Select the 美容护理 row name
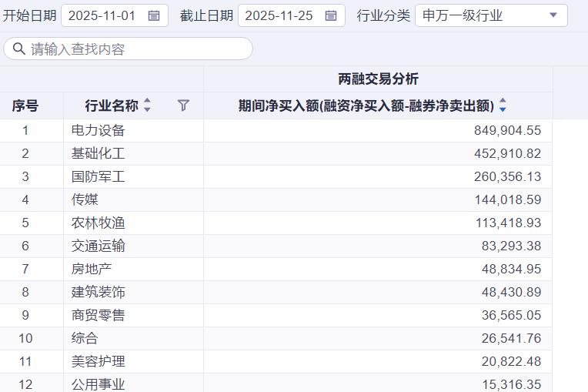The height and width of the screenshot is (392, 588). (x=99, y=362)
